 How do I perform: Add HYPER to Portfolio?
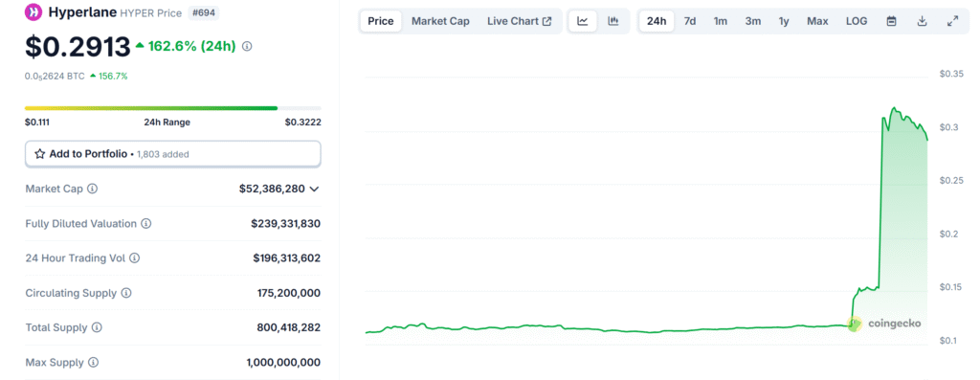(x=173, y=154)
